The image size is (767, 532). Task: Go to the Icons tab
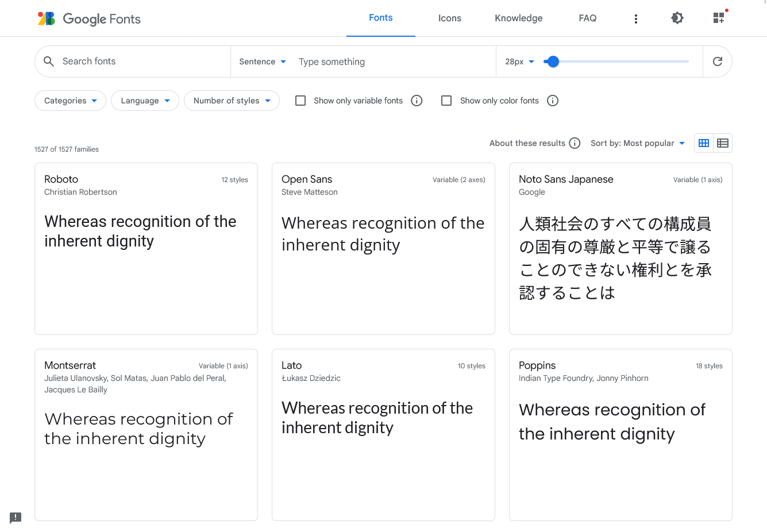pyautogui.click(x=450, y=18)
